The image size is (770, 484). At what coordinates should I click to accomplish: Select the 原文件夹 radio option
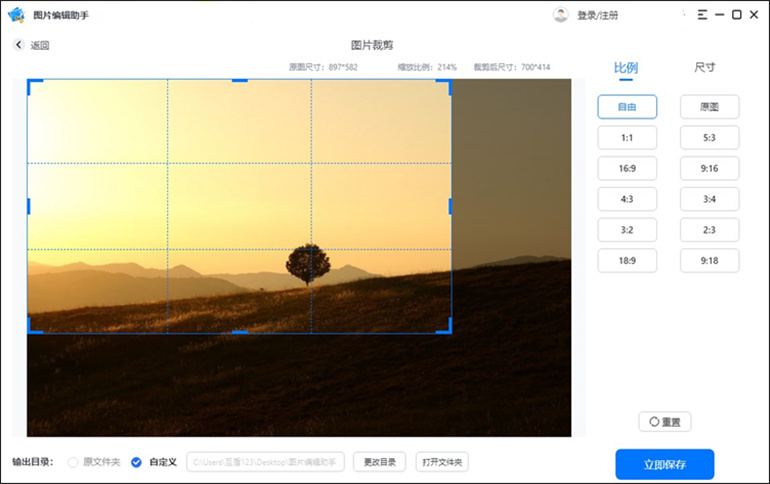(x=73, y=462)
